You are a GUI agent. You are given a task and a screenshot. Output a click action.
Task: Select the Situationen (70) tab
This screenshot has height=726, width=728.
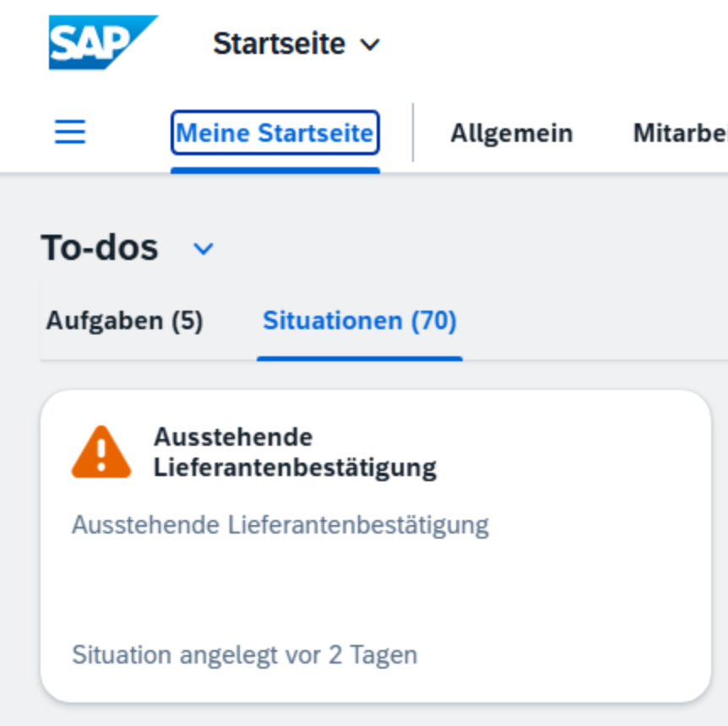tap(359, 321)
